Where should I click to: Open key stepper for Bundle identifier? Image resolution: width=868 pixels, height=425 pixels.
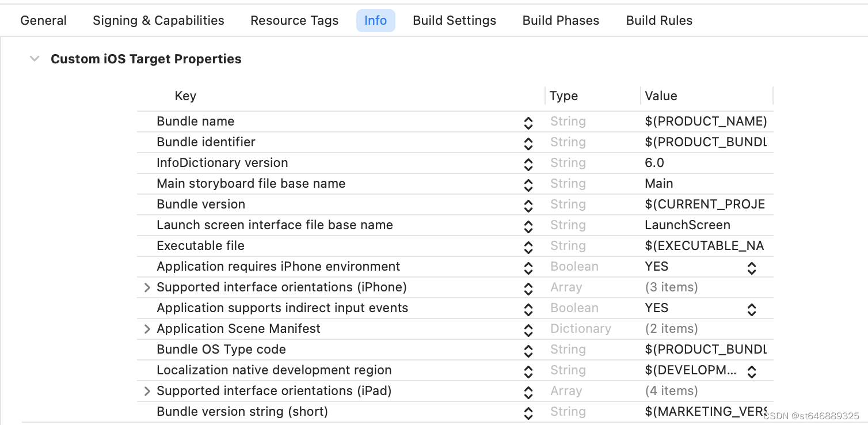click(528, 143)
